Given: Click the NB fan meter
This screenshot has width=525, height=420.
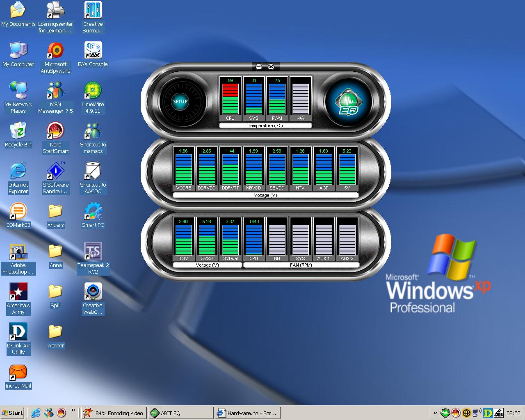Looking at the screenshot, I should pos(277,240).
